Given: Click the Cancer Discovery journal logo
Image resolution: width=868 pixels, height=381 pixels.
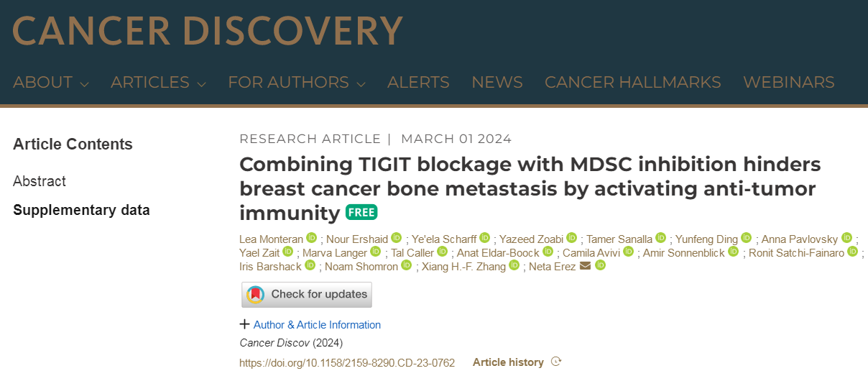Looking at the screenshot, I should pyautogui.click(x=208, y=31).
